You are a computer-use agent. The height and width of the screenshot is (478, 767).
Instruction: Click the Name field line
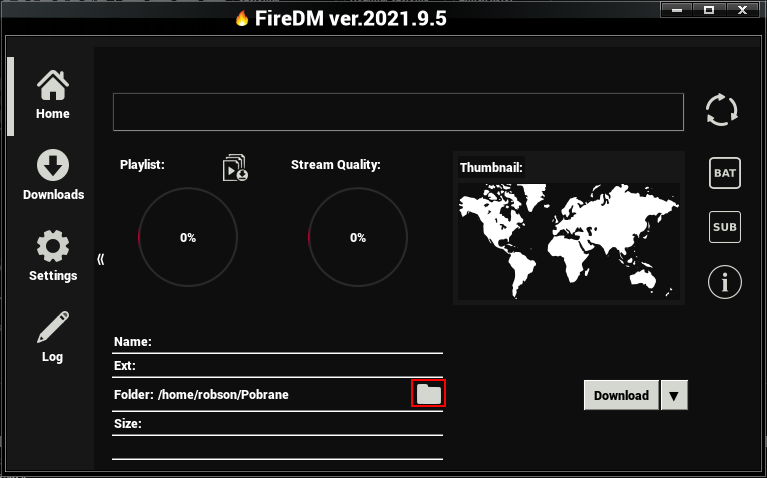tap(277, 341)
